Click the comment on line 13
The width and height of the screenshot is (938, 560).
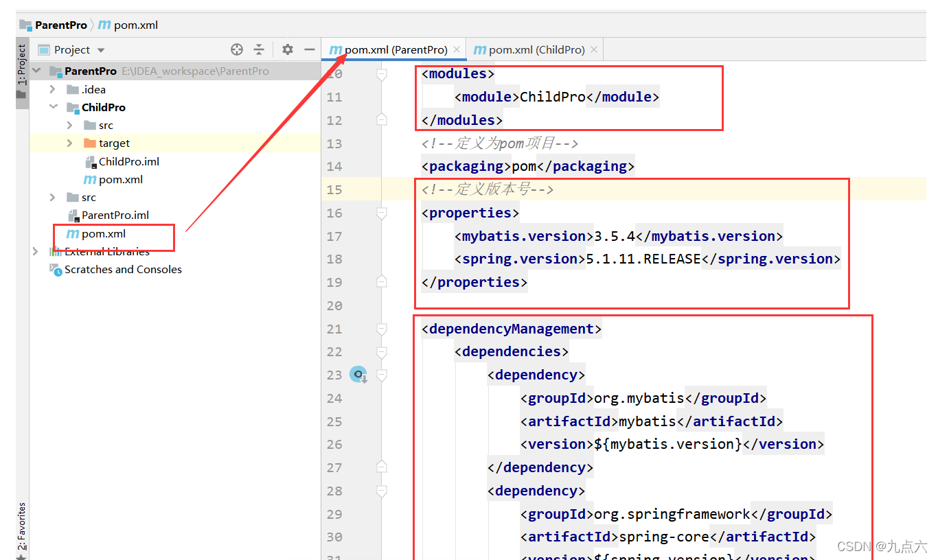click(500, 143)
